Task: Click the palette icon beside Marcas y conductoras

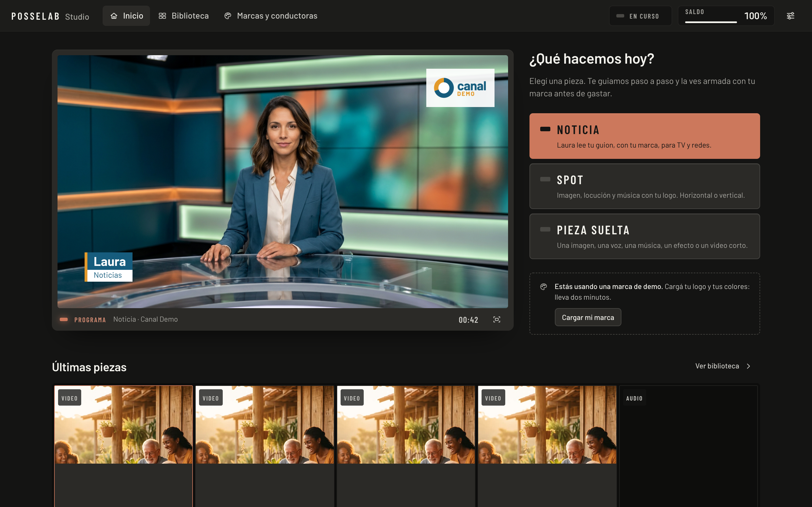Action: pyautogui.click(x=228, y=16)
